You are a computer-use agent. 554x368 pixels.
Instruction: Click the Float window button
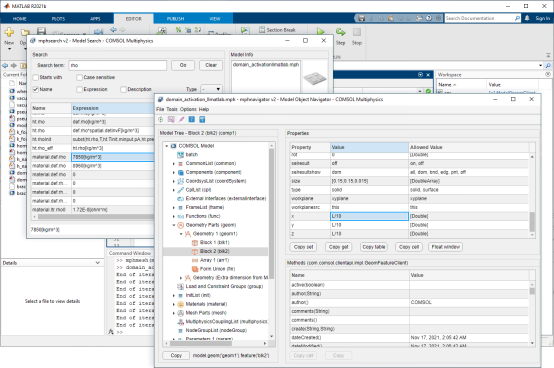[446, 247]
